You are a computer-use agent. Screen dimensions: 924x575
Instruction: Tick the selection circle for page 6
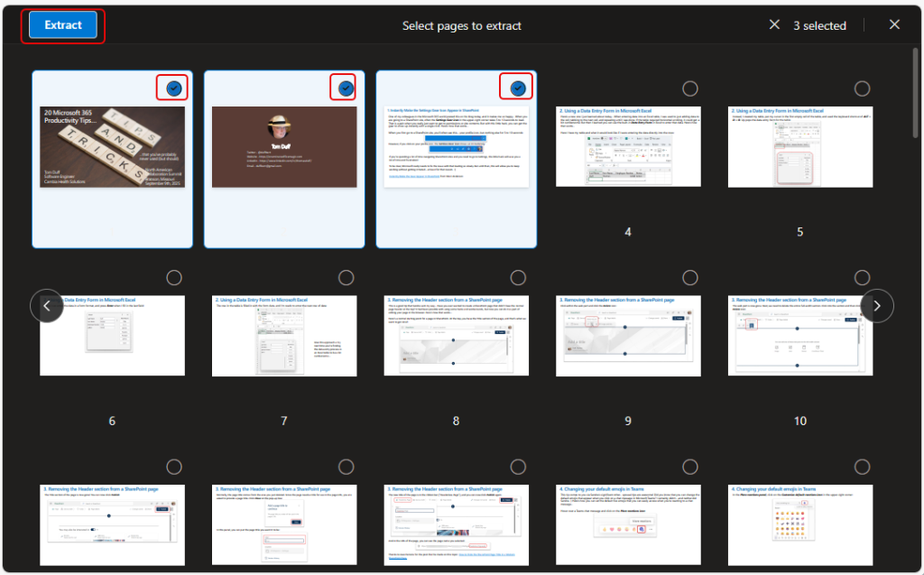tap(174, 278)
